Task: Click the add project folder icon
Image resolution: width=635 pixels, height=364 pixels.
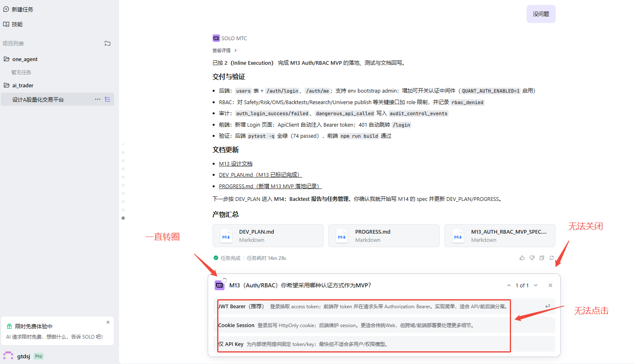Action: point(108,43)
